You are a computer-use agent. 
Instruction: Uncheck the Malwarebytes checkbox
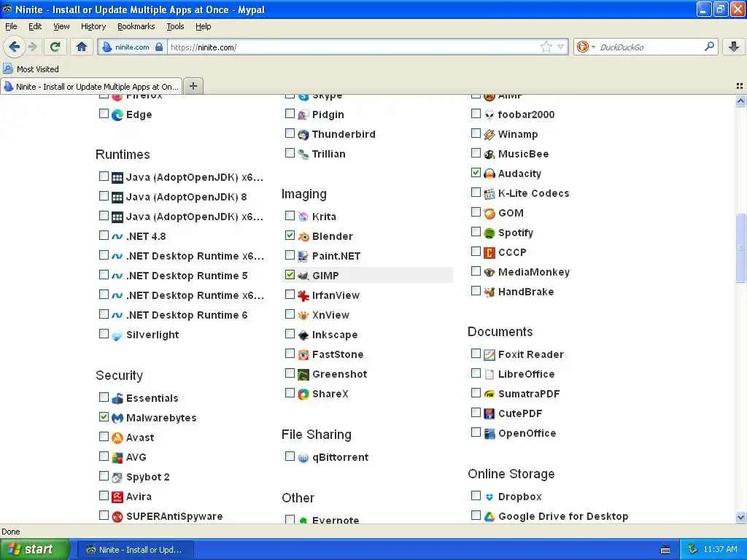104,416
